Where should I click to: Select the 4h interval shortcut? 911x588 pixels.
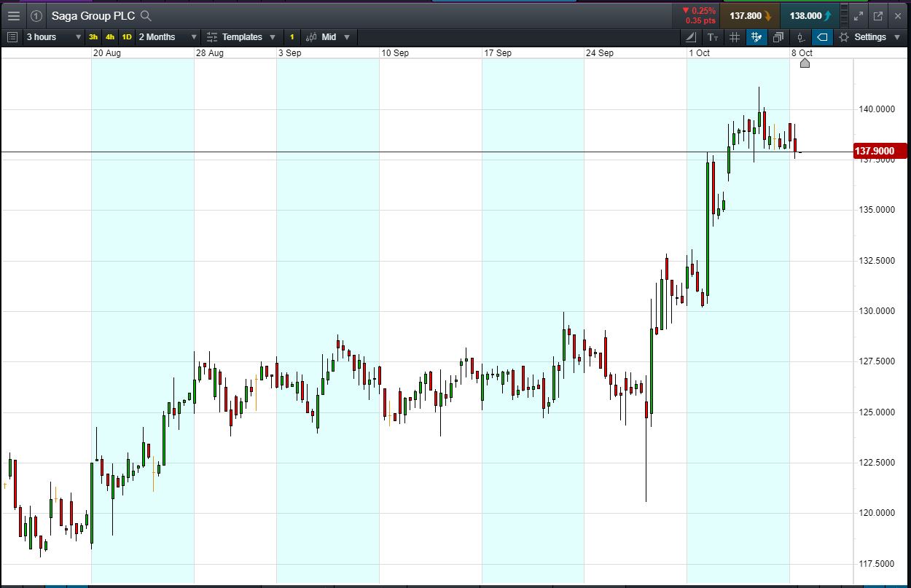pos(110,36)
